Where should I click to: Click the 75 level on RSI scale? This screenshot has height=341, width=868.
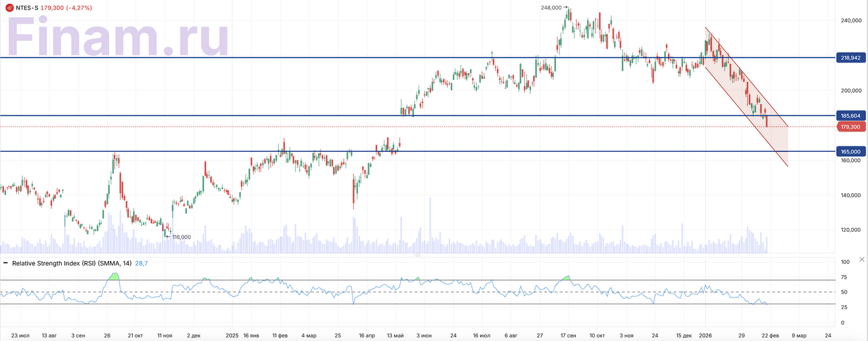click(844, 277)
